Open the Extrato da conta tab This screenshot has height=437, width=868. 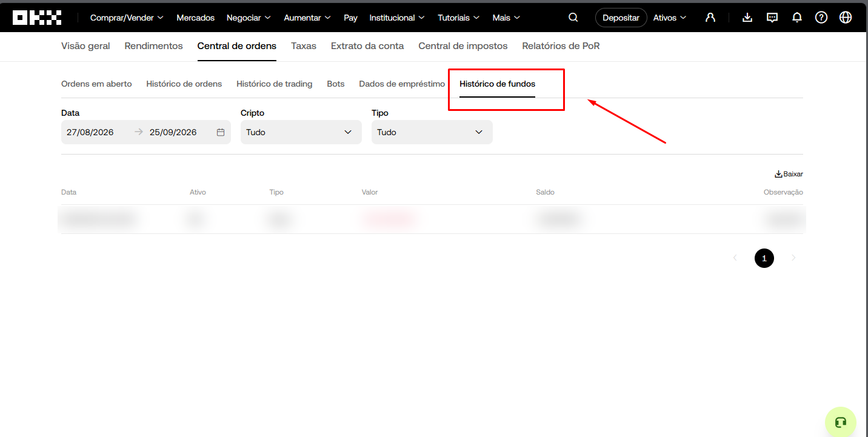(x=367, y=46)
